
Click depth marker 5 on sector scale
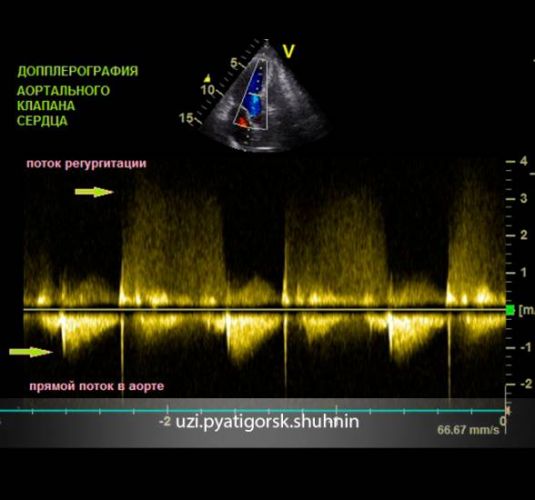[x=234, y=63]
